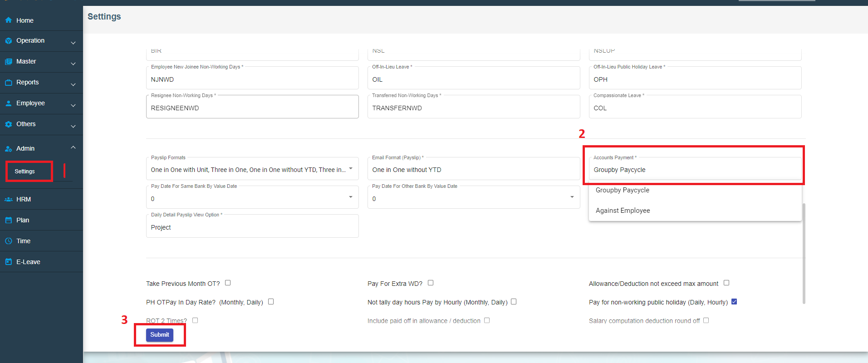The height and width of the screenshot is (363, 868).
Task: Click the vertical page scrollbar
Action: click(x=804, y=253)
